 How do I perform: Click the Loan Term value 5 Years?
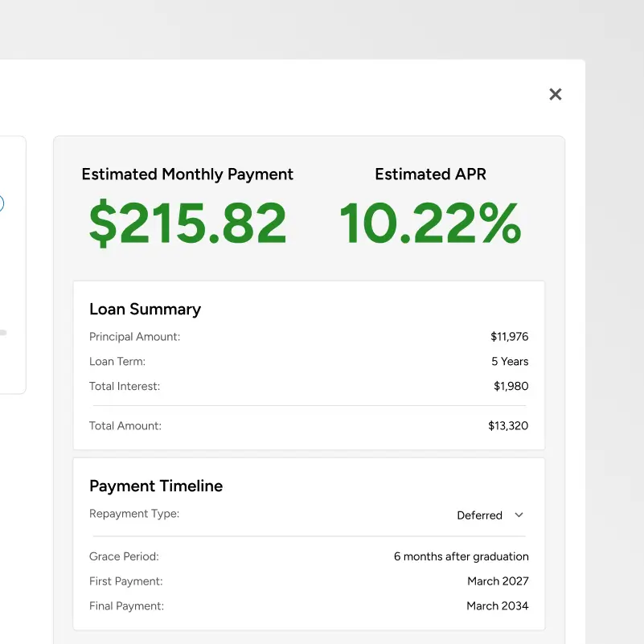pos(510,361)
